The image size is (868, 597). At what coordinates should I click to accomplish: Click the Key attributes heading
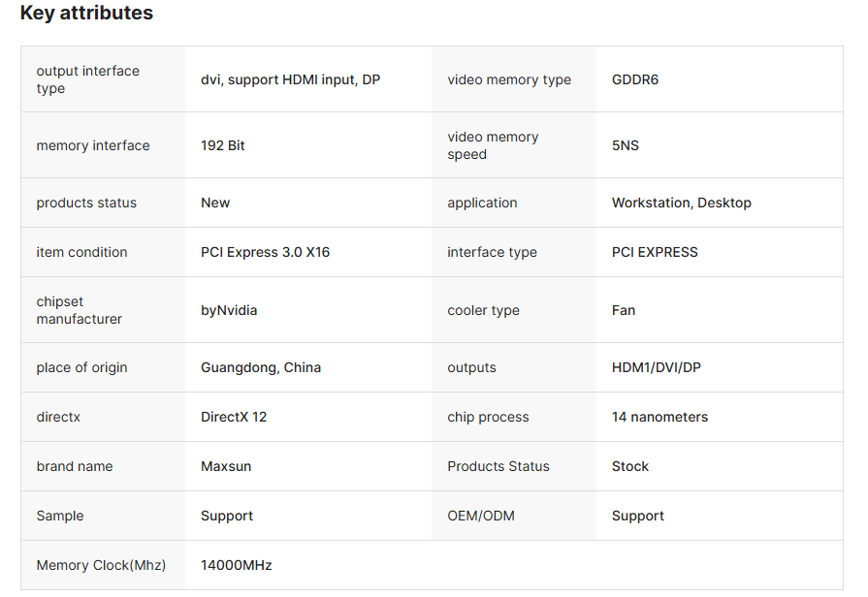click(86, 14)
